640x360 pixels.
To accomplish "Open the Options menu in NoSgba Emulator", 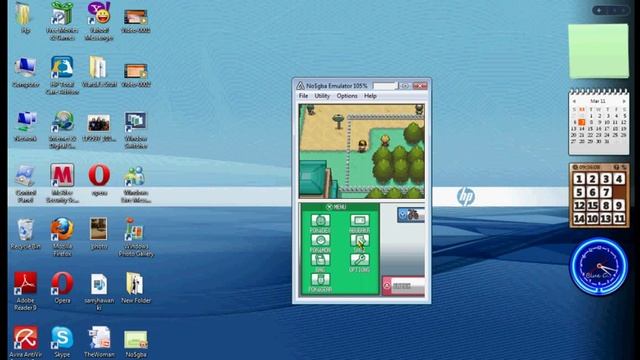I will (x=347, y=96).
